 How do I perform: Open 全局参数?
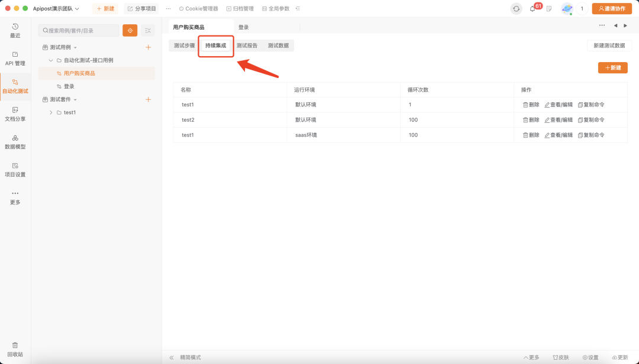coord(276,8)
